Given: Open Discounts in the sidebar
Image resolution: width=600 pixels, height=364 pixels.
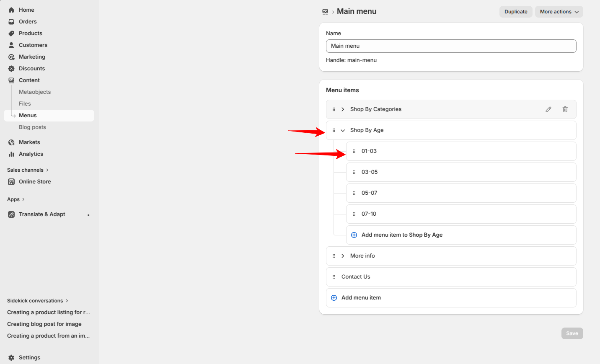Looking at the screenshot, I should [32, 68].
